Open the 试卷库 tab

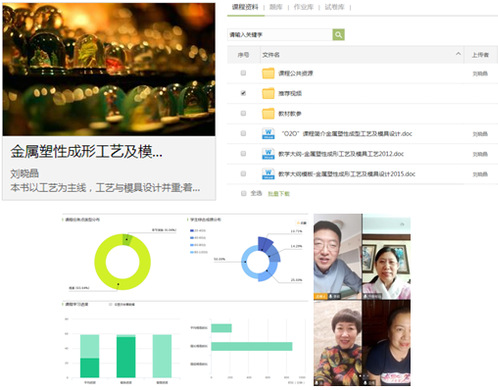coord(334,7)
